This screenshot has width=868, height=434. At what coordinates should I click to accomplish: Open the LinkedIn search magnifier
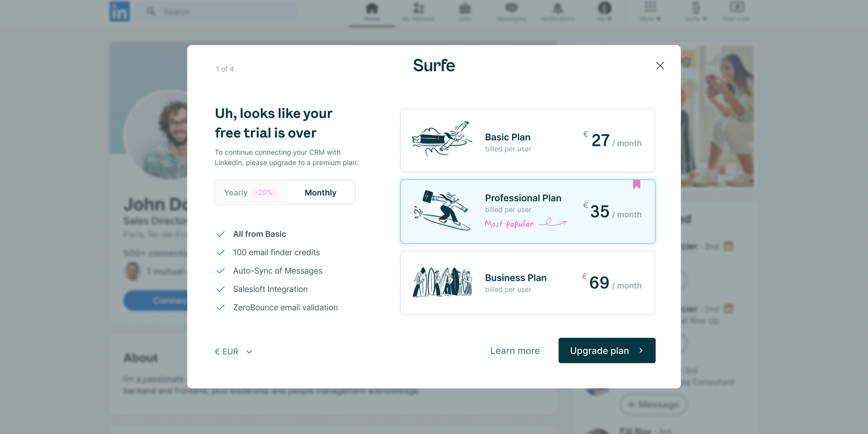coord(151,11)
